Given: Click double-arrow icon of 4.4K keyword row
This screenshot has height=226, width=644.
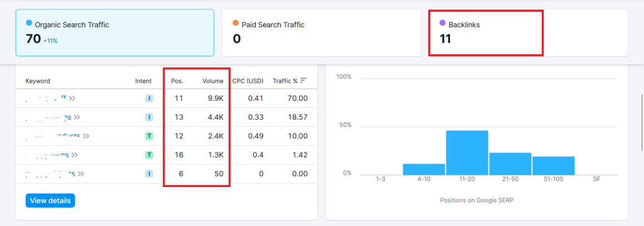Looking at the screenshot, I should coord(77,117).
